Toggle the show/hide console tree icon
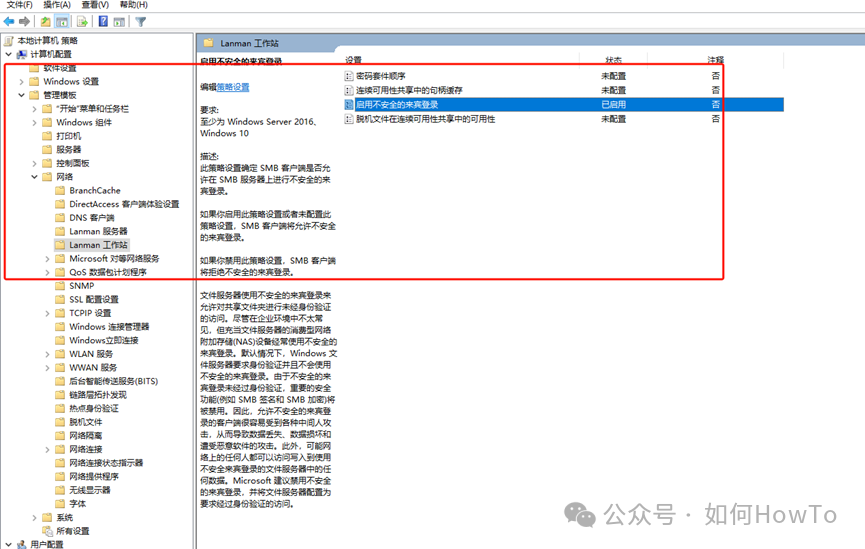 [x=62, y=22]
